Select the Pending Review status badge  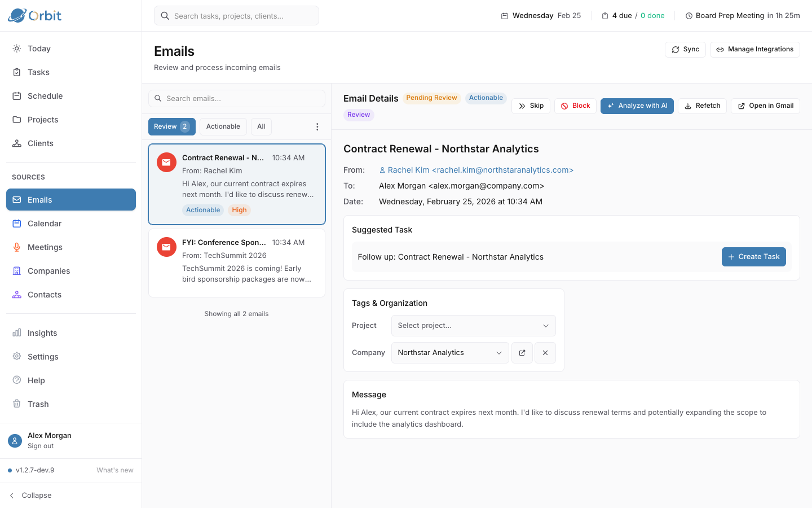pos(431,98)
